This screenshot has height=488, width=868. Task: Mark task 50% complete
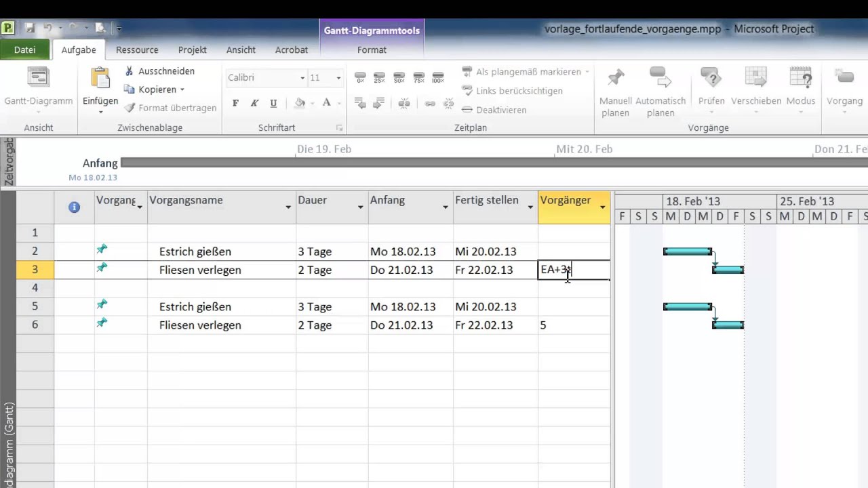point(399,77)
